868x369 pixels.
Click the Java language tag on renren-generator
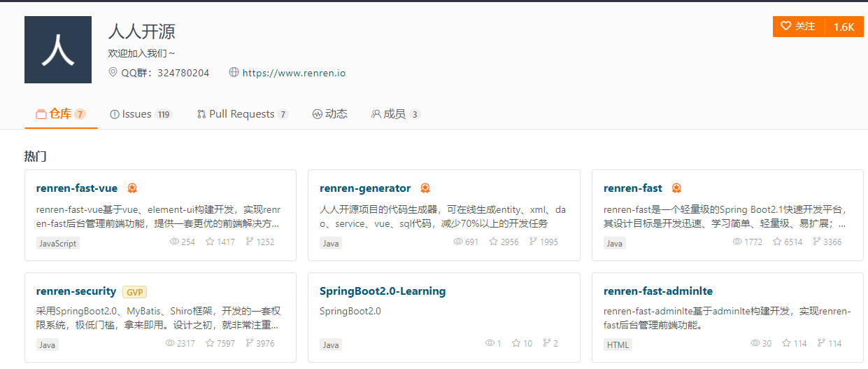[x=331, y=243]
